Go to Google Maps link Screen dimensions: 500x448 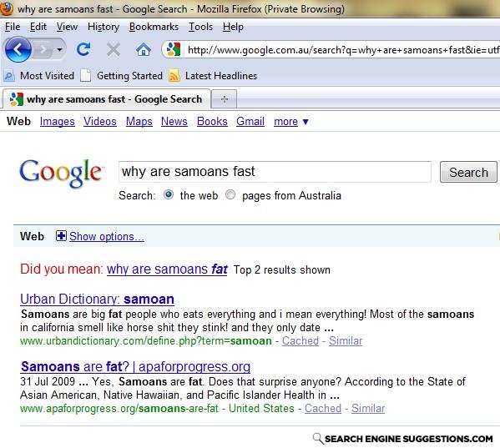coord(139,122)
